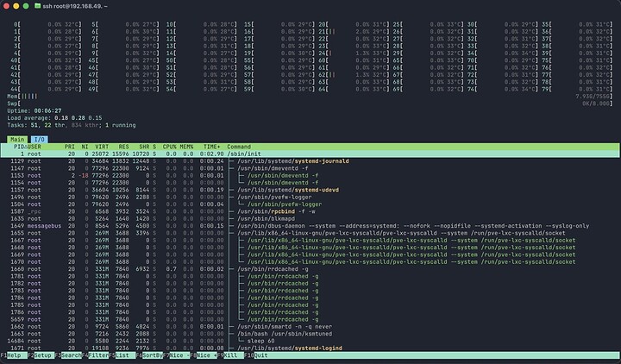The width and height of the screenshot is (621, 364).
Task: Click F8 Nice + button
Action: point(204,355)
